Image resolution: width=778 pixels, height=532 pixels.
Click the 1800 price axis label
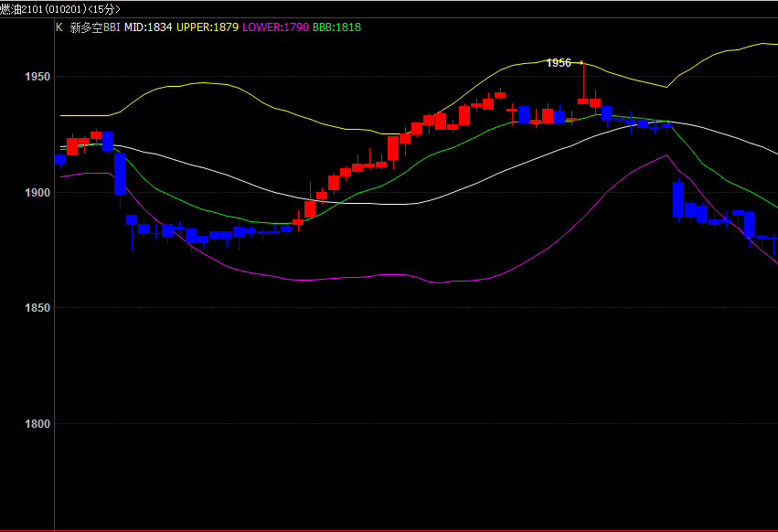click(37, 424)
